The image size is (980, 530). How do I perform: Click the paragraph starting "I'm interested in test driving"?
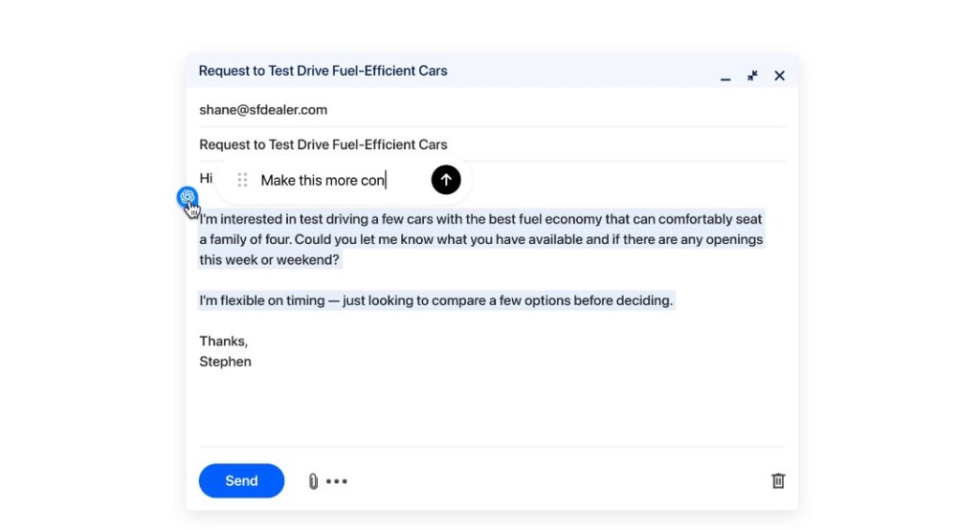point(480,239)
